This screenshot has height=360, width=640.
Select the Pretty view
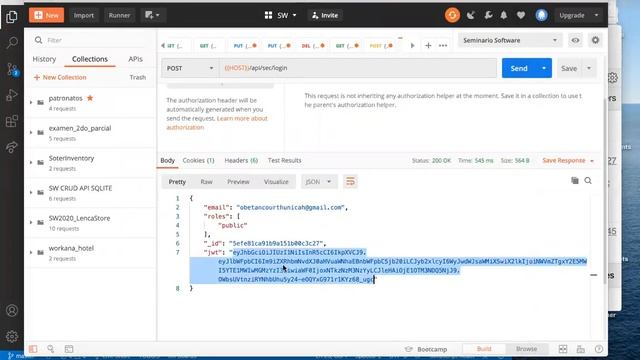[177, 182]
